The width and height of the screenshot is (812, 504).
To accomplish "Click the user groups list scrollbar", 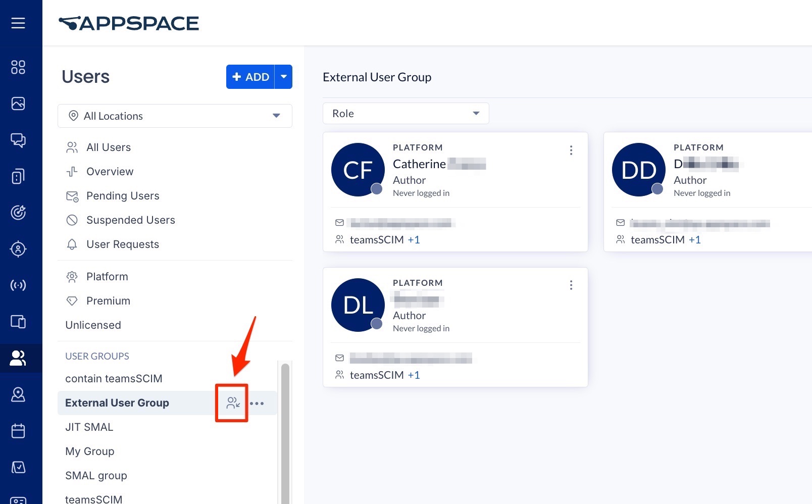I will click(x=285, y=433).
